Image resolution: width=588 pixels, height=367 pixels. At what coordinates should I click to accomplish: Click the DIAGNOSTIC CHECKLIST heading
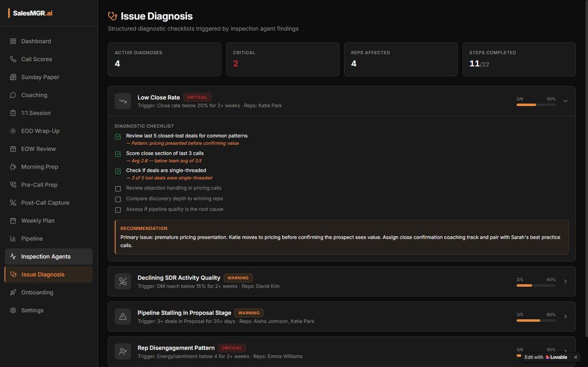coord(144,126)
